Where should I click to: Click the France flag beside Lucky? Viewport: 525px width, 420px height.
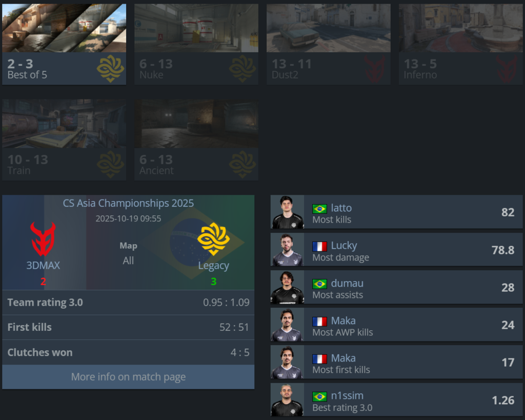319,247
